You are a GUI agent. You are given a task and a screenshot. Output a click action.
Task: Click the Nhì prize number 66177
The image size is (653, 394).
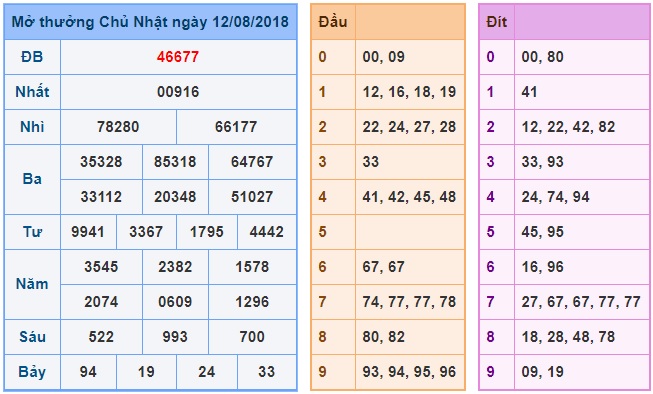click(236, 127)
